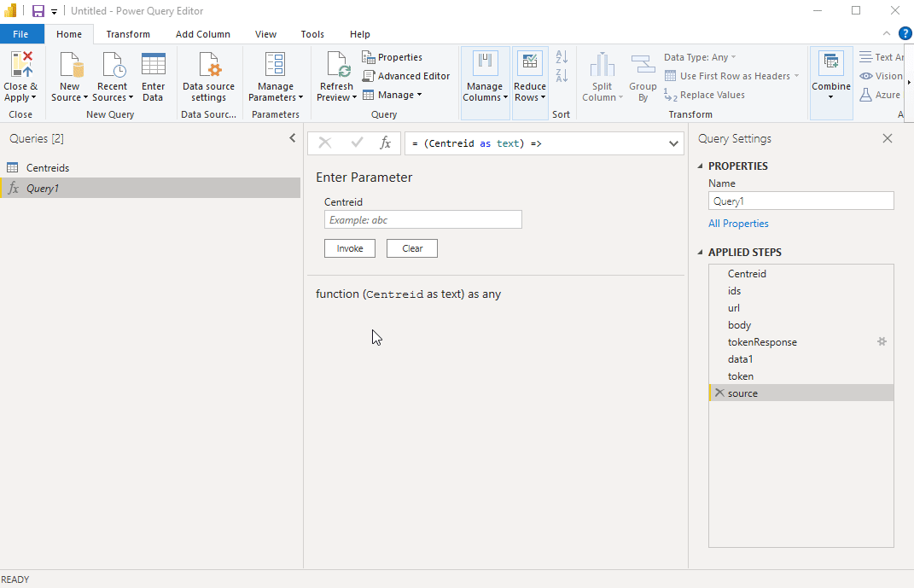Image resolution: width=914 pixels, height=588 pixels.
Task: Select the Centreid applied step
Action: (800, 274)
